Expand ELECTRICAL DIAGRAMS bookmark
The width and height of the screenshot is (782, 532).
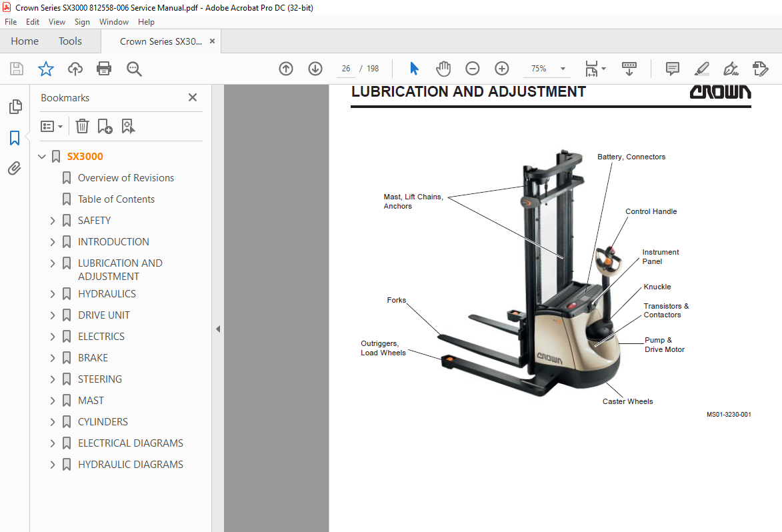click(53, 443)
